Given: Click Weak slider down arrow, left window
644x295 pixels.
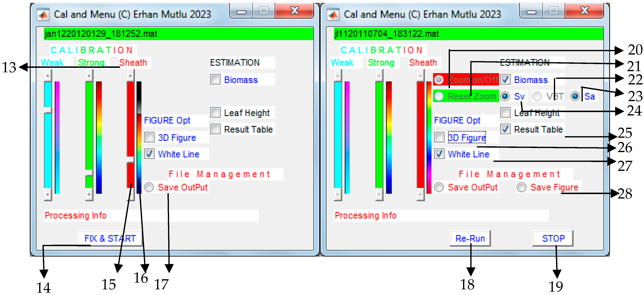Looking at the screenshot, I should pos(48,194).
